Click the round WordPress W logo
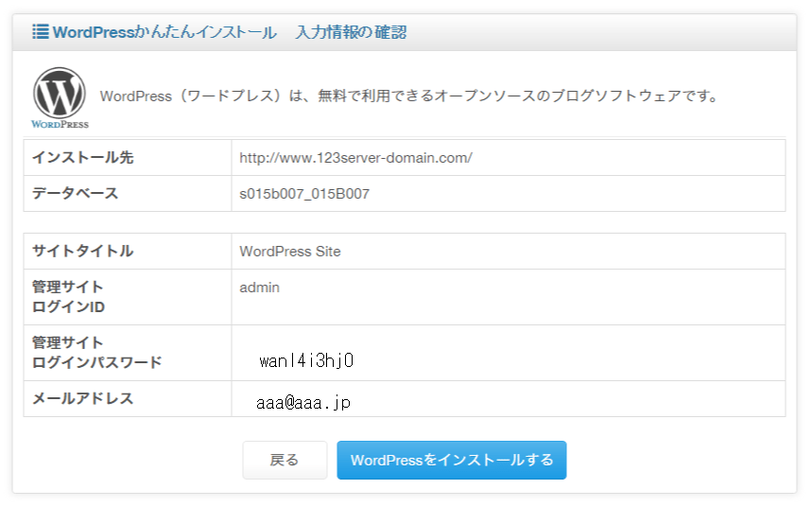Image resolution: width=812 pixels, height=524 pixels. [60, 92]
